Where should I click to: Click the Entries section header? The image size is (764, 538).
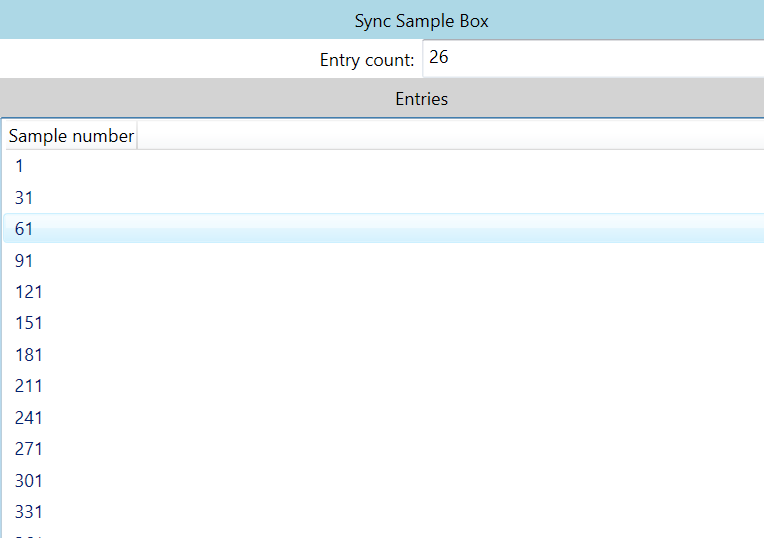(x=421, y=99)
